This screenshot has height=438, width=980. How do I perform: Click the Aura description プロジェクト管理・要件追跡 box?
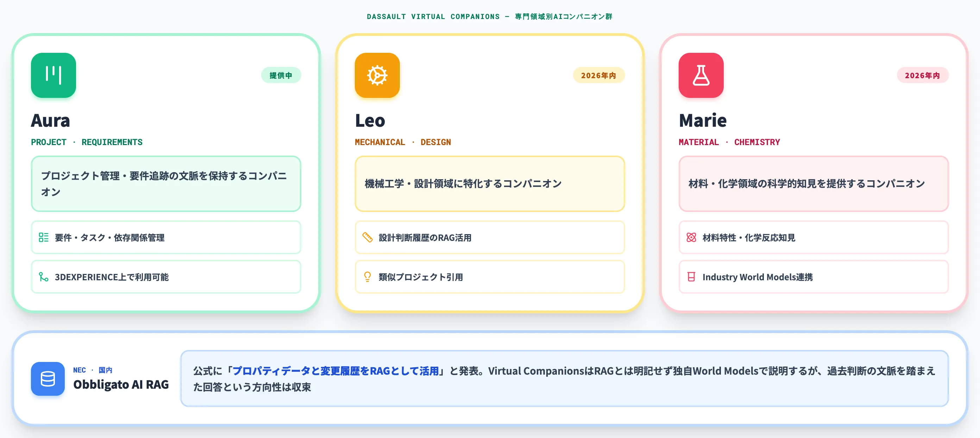click(166, 183)
